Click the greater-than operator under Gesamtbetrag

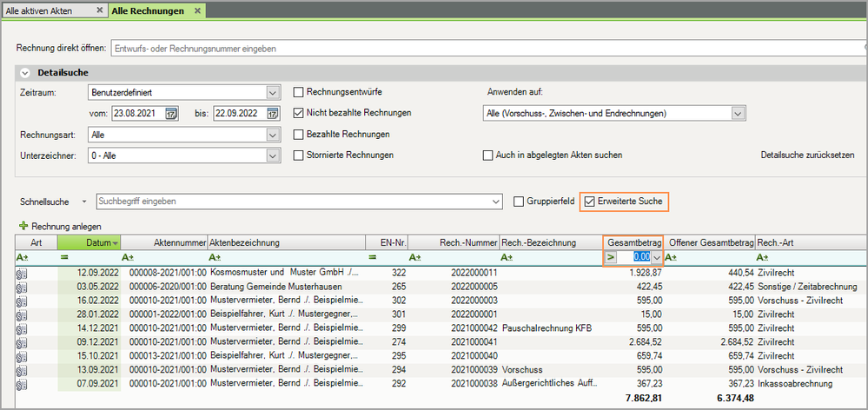pyautogui.click(x=611, y=257)
